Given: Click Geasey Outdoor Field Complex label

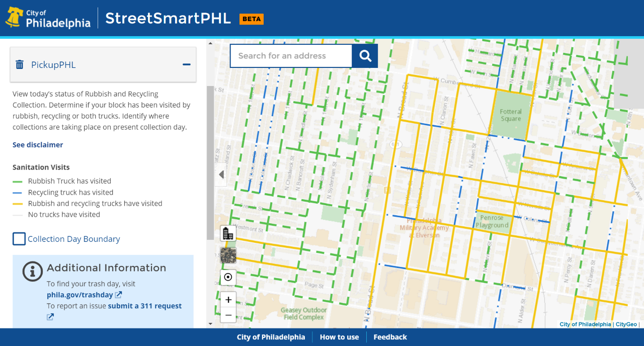Looking at the screenshot, I should coord(304,313).
